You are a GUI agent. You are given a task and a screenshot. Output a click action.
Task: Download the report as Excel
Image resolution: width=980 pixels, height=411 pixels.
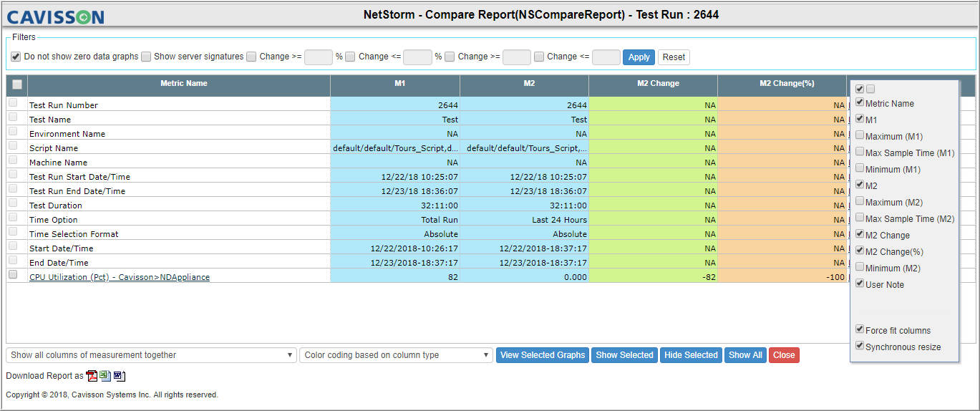(x=105, y=376)
